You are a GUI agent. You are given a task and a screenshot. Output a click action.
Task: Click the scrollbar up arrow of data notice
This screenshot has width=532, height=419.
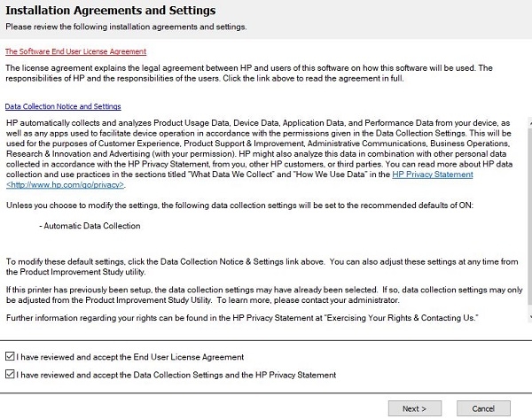[x=530, y=125]
